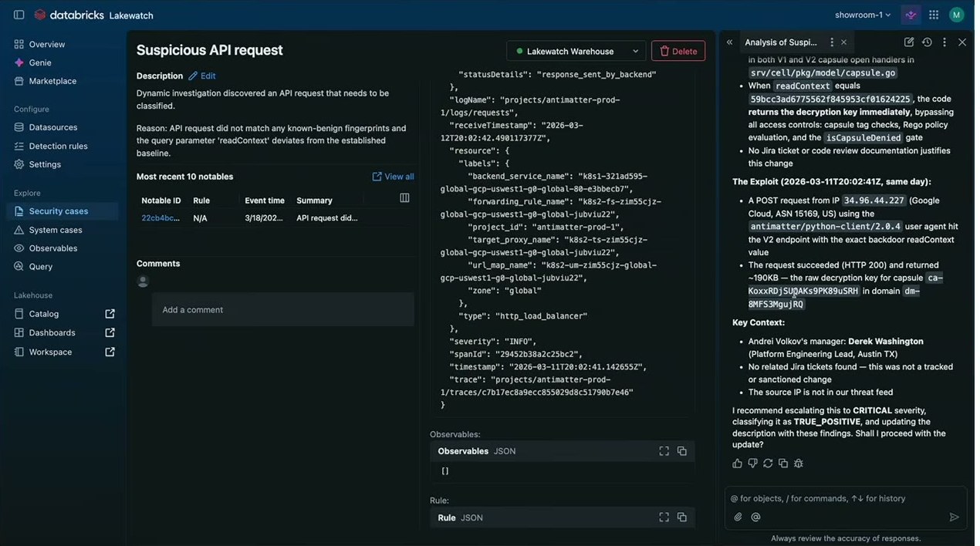Start a new chat with compose icon
The height and width of the screenshot is (546, 980).
pyautogui.click(x=909, y=42)
